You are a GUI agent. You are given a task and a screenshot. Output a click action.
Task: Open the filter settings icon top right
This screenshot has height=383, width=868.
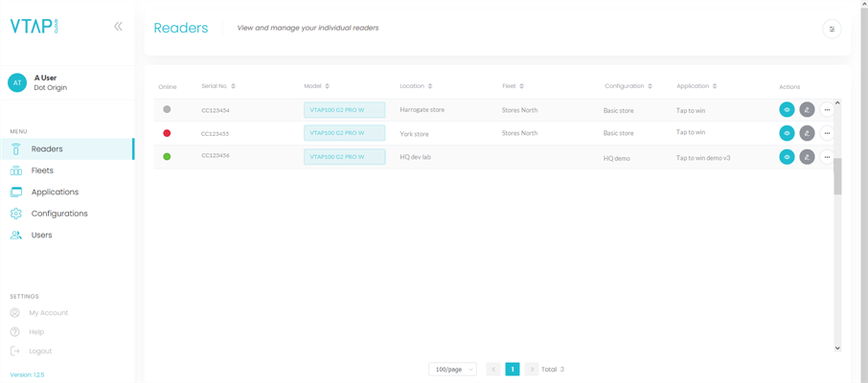point(832,29)
